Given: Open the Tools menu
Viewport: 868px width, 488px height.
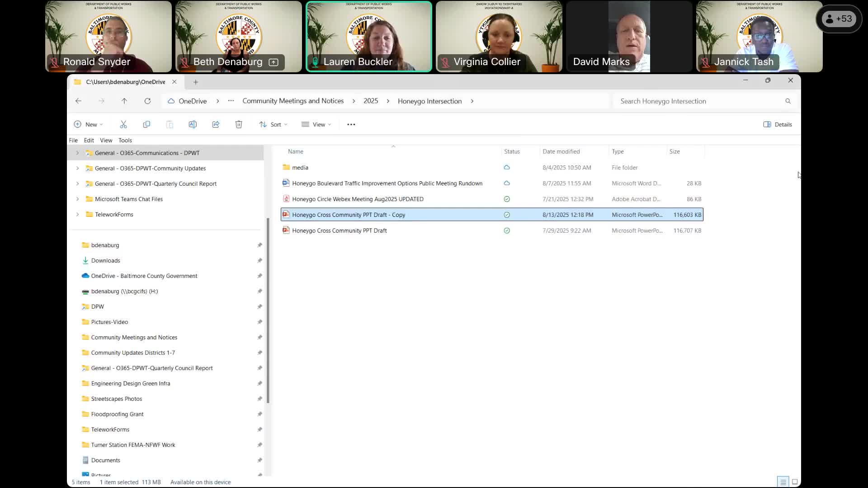Looking at the screenshot, I should tap(125, 140).
